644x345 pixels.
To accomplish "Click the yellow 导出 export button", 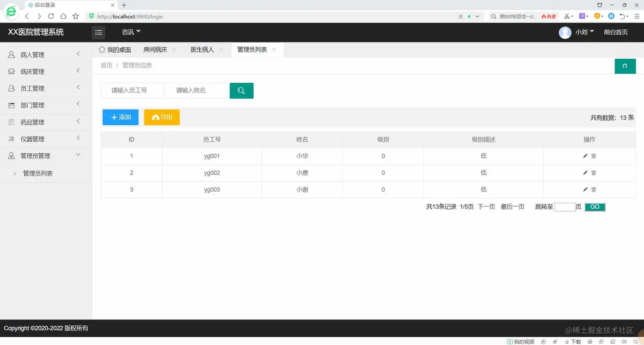I will tap(162, 117).
